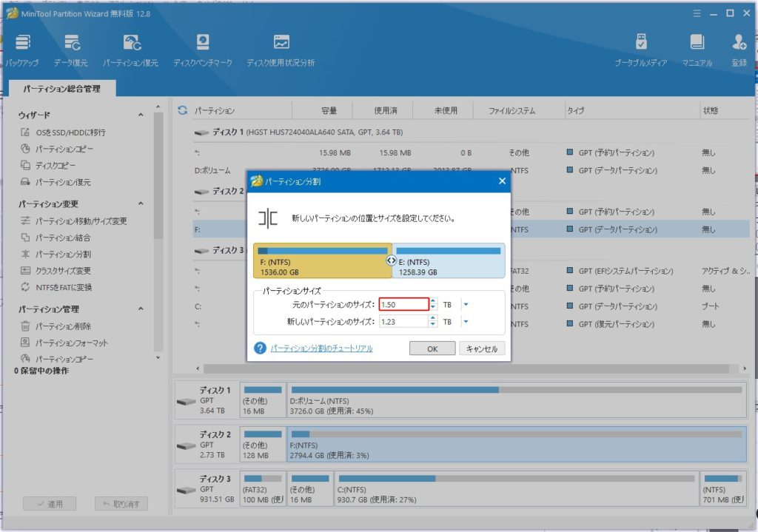This screenshot has width=758, height=532.
Task: Open unit dropdown for new partition size
Action: click(x=466, y=321)
